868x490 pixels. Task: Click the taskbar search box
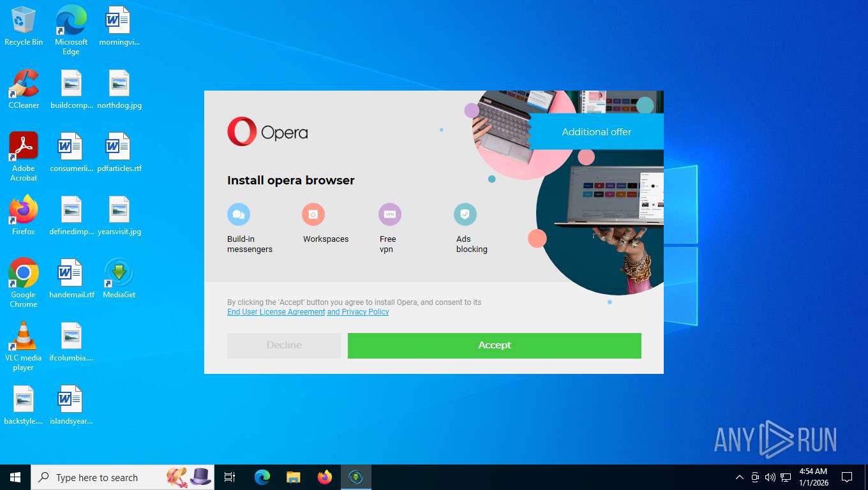point(123,477)
